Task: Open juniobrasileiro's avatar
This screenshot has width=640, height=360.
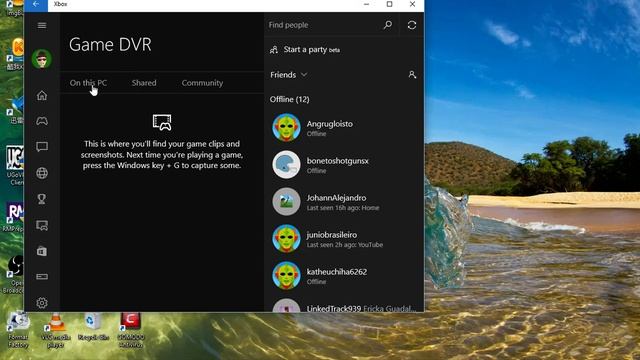Action: click(x=286, y=238)
